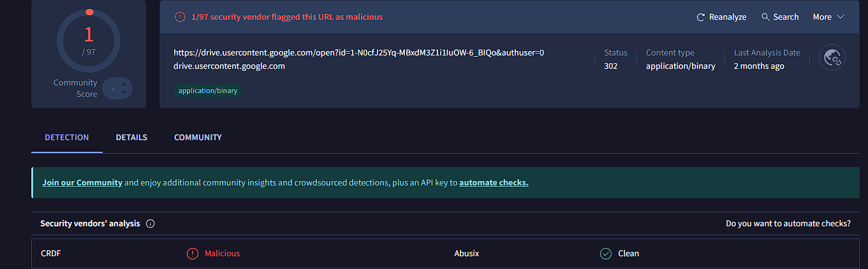Click "Do you want to automate checks?"
This screenshot has width=868, height=269.
[788, 224]
